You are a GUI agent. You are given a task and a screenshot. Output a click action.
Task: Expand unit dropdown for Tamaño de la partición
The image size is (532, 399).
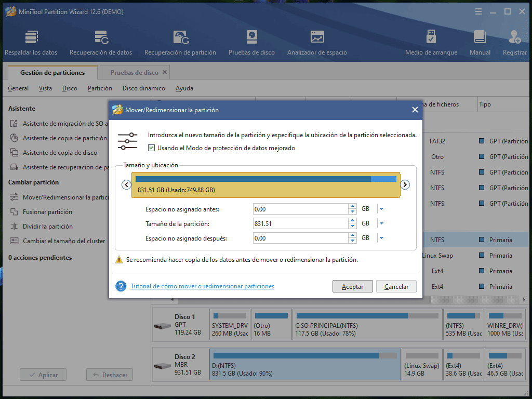381,223
